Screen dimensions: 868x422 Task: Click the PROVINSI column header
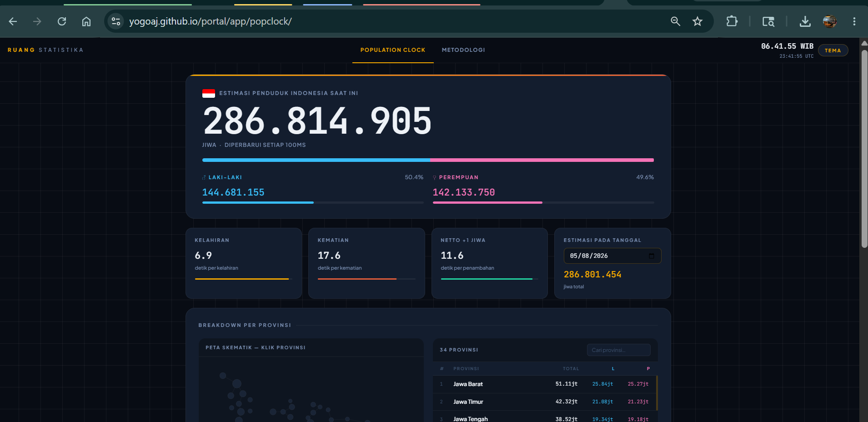(466, 369)
